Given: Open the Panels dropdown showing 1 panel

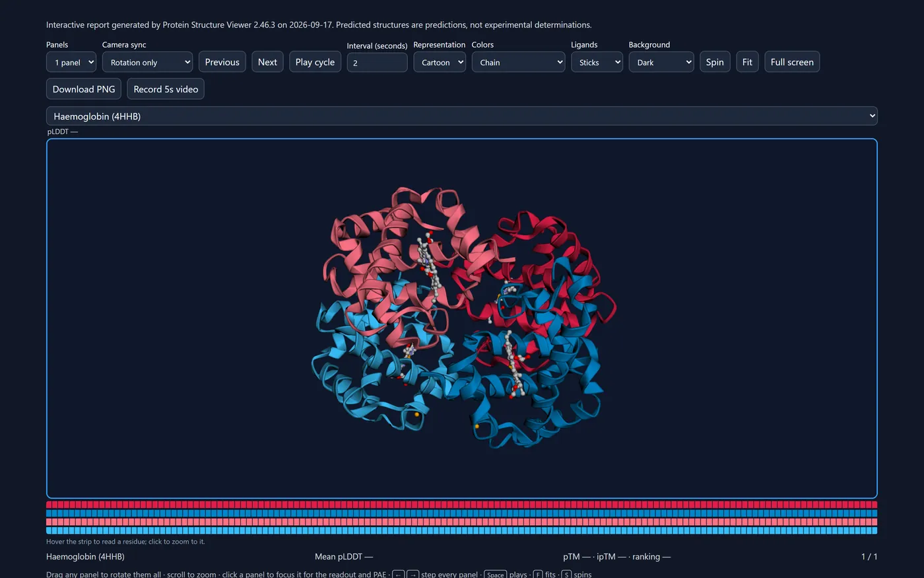Looking at the screenshot, I should pos(71,62).
